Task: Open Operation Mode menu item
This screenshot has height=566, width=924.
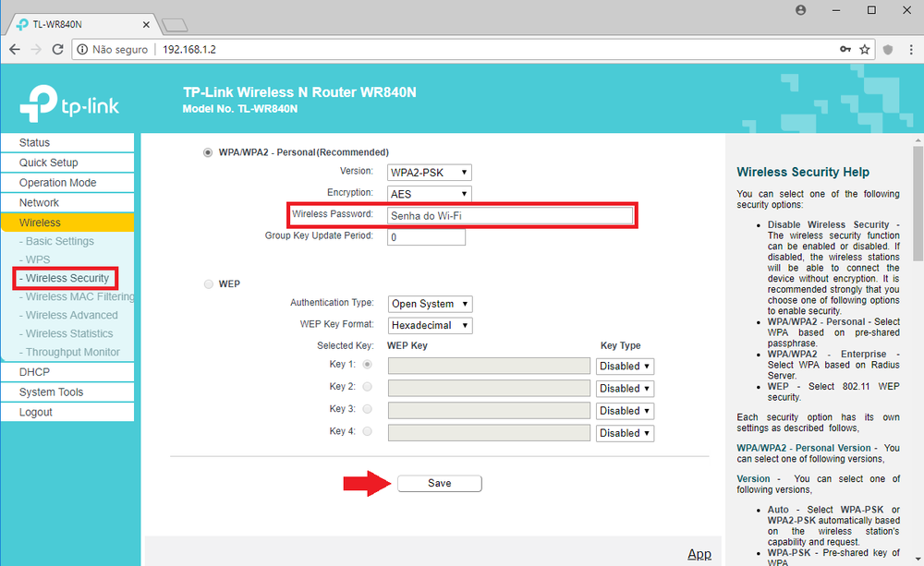Action: 67,183
